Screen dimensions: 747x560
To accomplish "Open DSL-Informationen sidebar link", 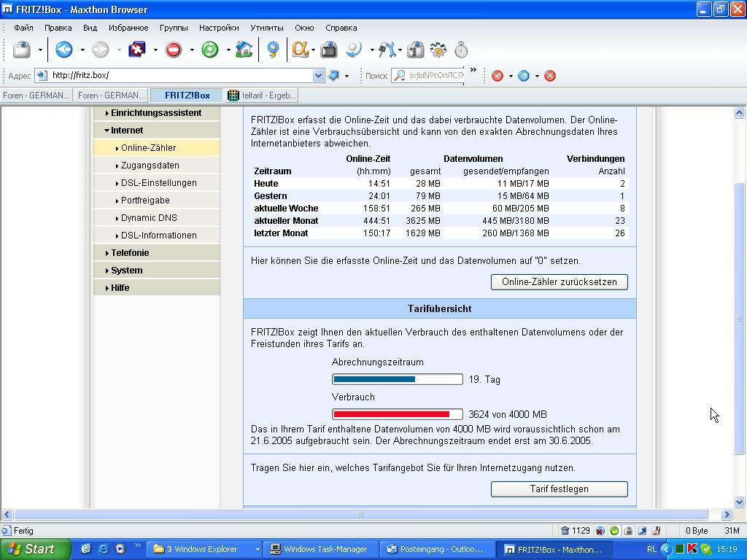I will point(158,236).
